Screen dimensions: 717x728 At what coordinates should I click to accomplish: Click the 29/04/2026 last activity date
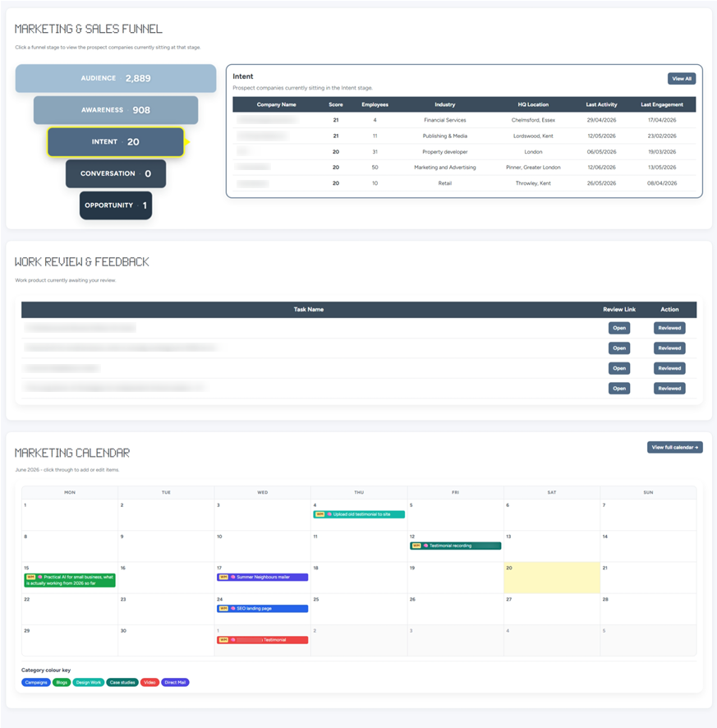(601, 120)
